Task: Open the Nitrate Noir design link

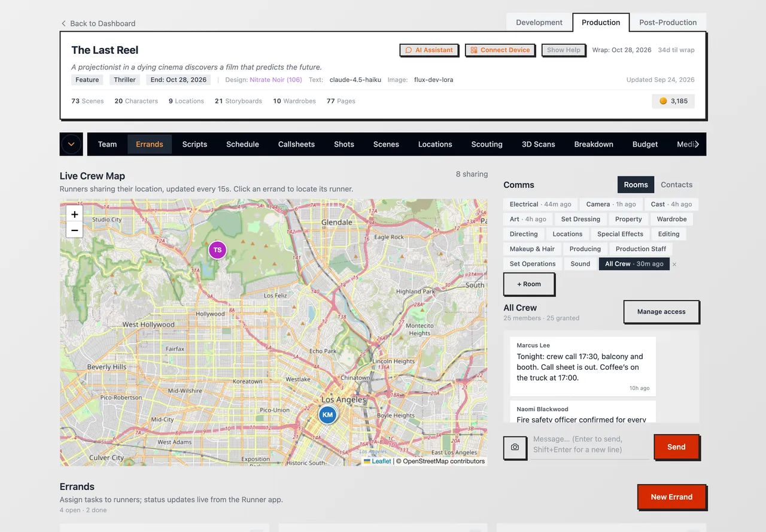Action: click(x=276, y=80)
